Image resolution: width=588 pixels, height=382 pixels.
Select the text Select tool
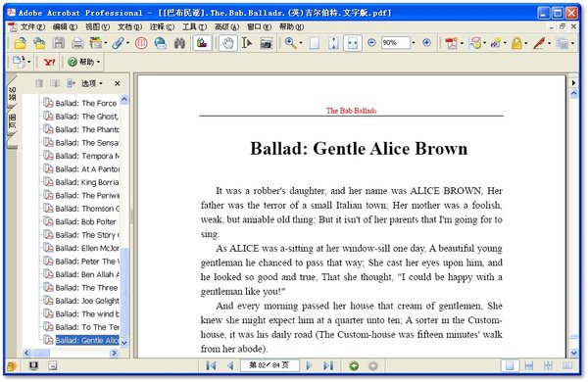(x=246, y=43)
